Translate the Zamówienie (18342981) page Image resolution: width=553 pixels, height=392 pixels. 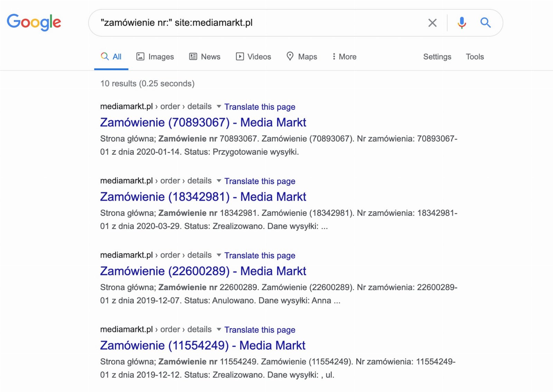(260, 181)
